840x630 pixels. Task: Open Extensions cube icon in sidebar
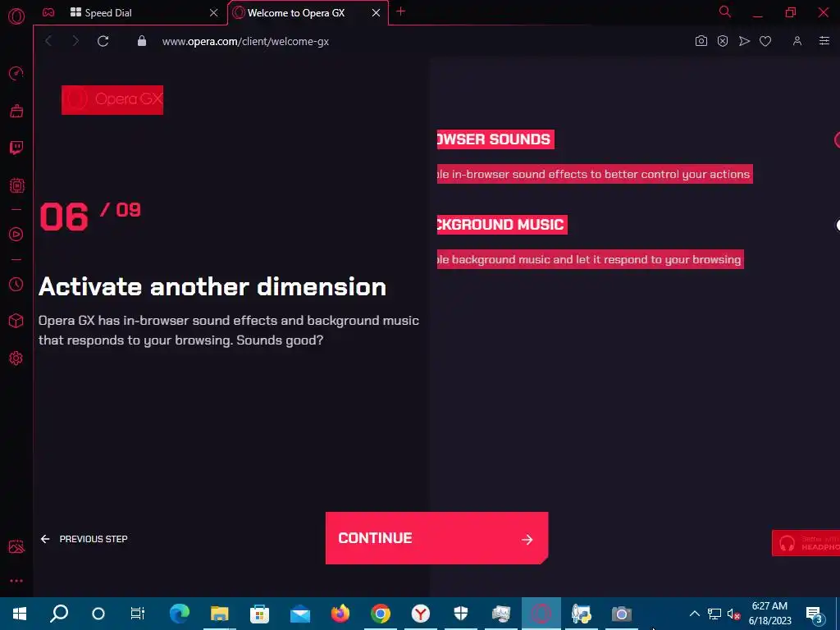[x=16, y=321]
